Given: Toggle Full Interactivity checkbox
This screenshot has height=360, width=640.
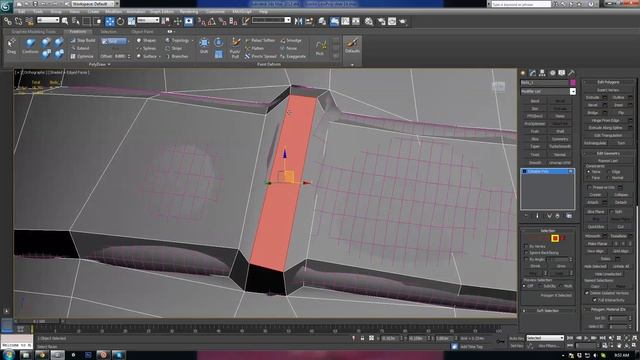Looking at the screenshot, I should coord(595,300).
